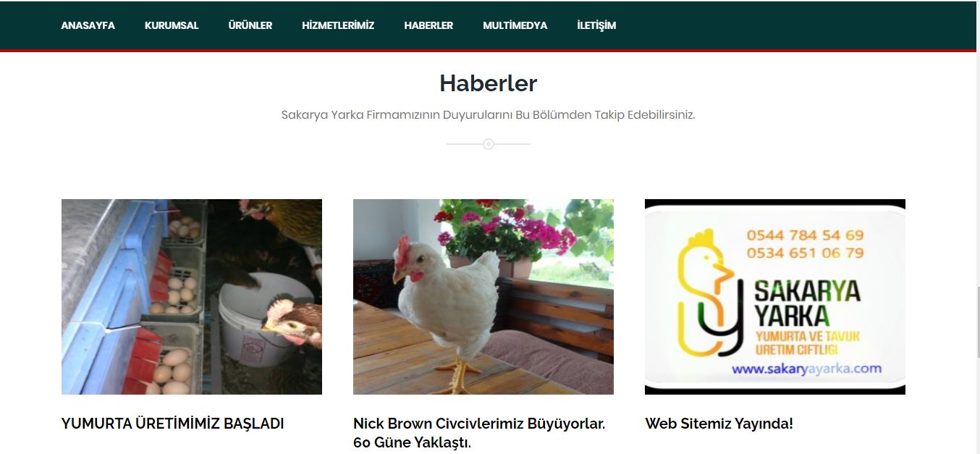The height and width of the screenshot is (454, 980).
Task: Open the MULTİMEDYA menu
Action: click(515, 25)
